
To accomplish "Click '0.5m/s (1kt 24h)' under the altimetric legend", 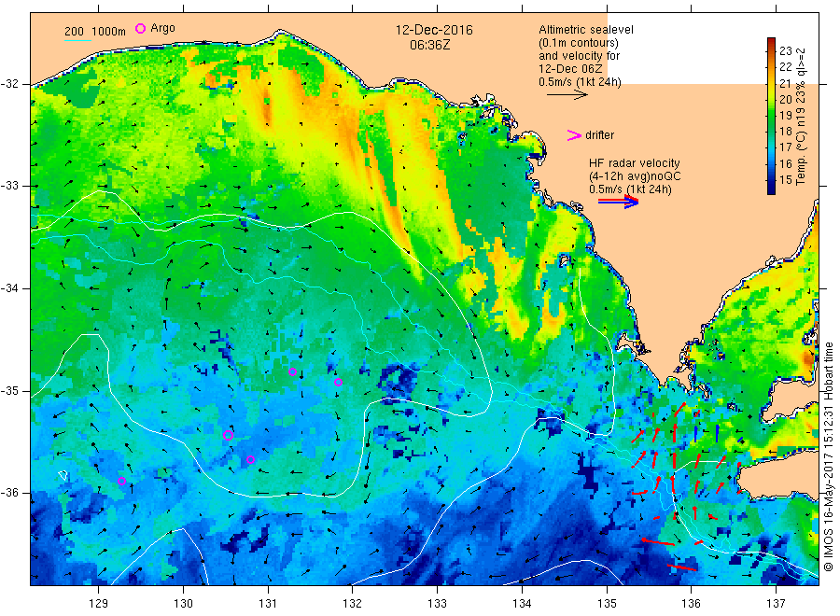I will point(580,82).
